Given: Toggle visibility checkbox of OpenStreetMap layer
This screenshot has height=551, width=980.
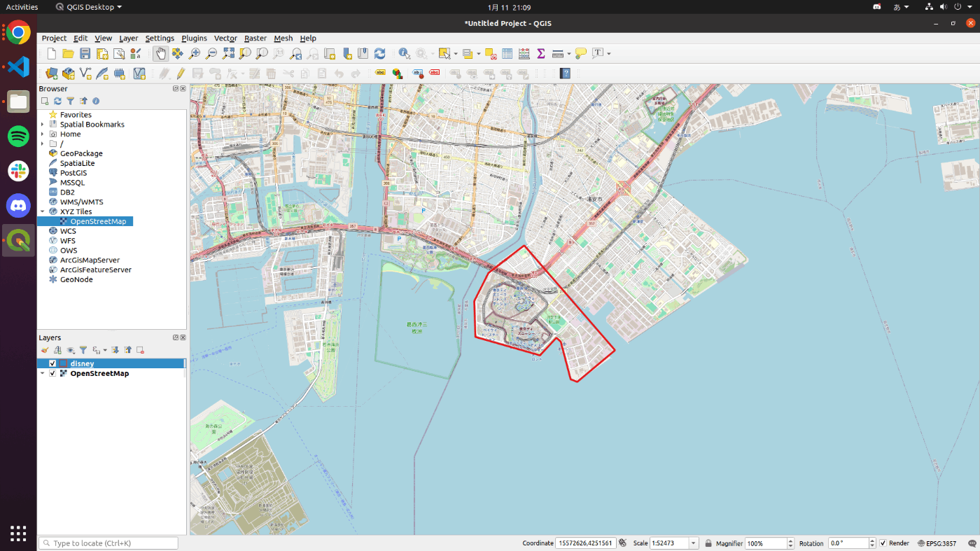Looking at the screenshot, I should [52, 373].
